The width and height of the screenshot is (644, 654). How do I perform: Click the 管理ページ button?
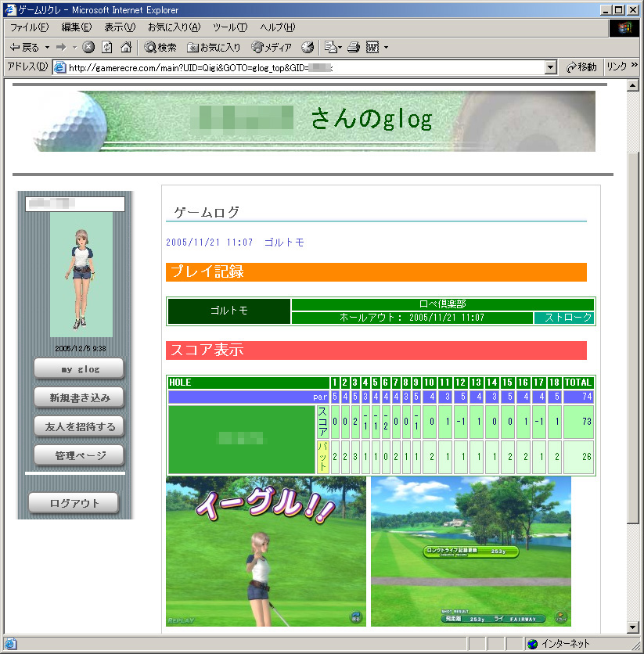click(x=79, y=455)
